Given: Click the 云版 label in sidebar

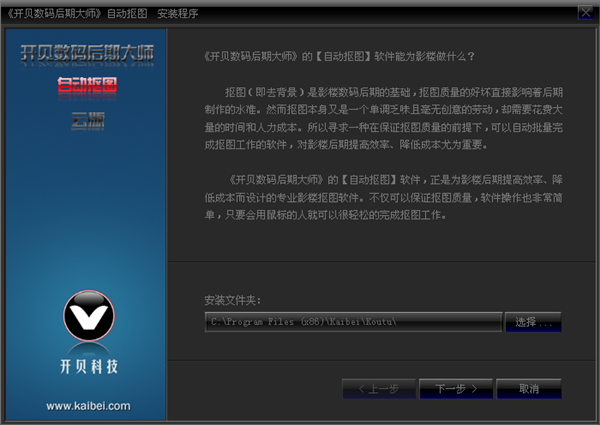Looking at the screenshot, I should pyautogui.click(x=88, y=120).
